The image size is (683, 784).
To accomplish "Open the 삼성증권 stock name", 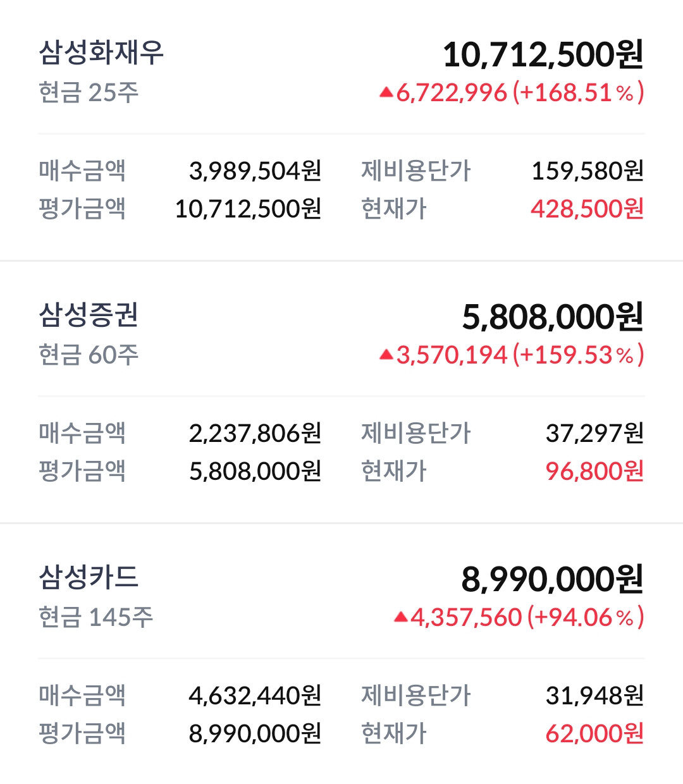I will [89, 315].
